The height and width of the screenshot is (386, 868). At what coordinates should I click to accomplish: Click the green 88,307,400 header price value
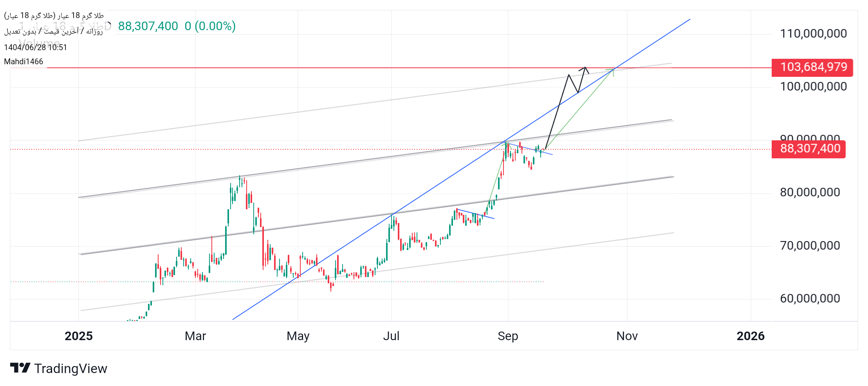pos(148,26)
